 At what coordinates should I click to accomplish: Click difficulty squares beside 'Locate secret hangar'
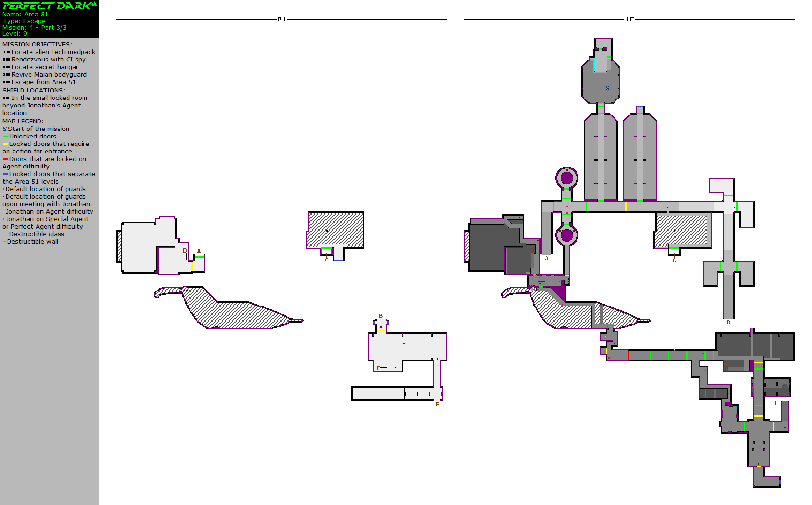click(x=7, y=67)
